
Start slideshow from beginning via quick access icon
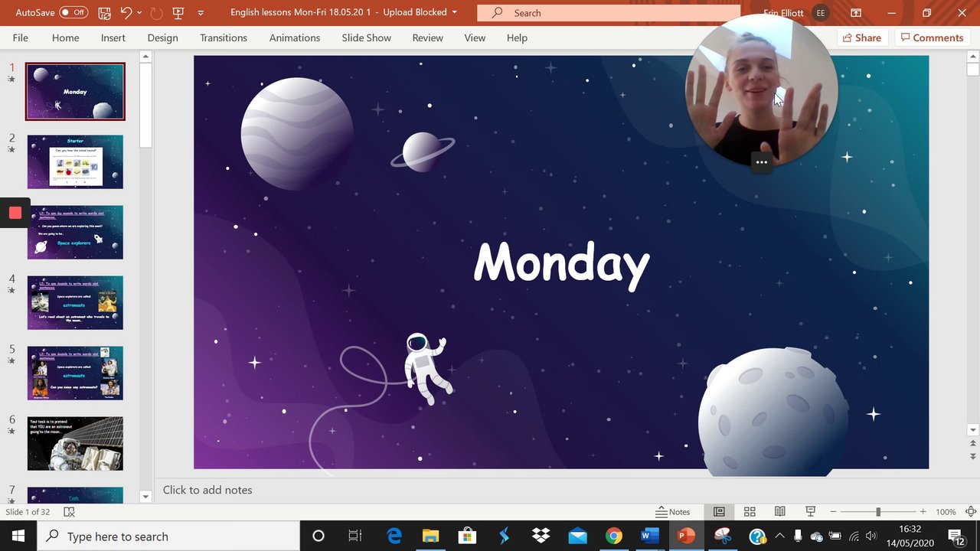click(x=178, y=13)
